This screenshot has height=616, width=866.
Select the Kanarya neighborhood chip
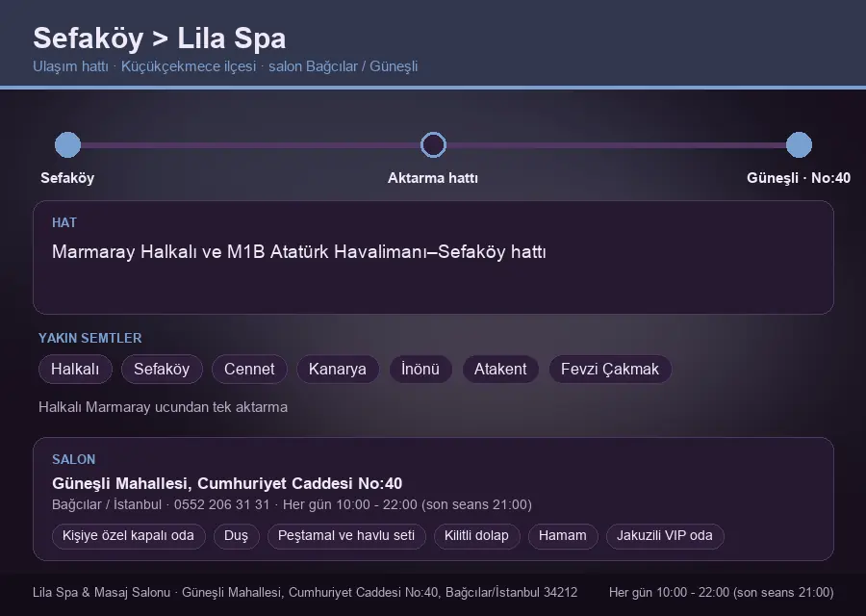click(x=338, y=369)
